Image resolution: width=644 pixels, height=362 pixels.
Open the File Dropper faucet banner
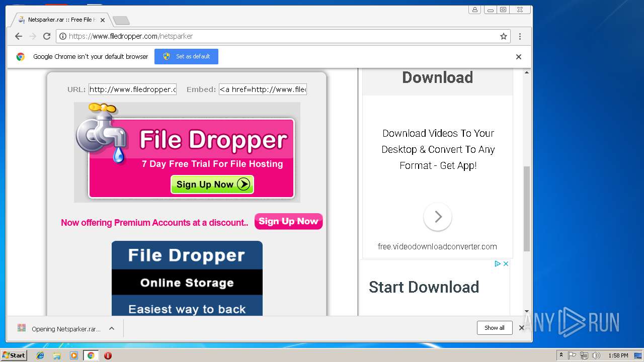187,152
